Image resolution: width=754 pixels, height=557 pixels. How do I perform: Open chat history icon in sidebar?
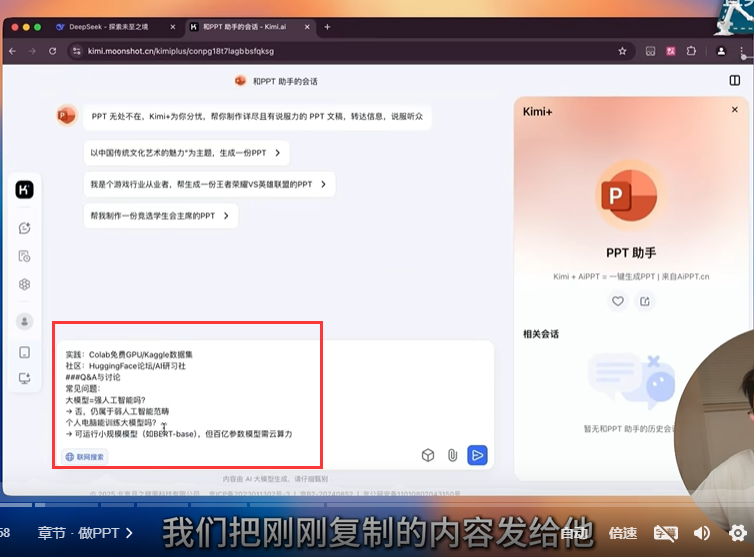(x=25, y=256)
